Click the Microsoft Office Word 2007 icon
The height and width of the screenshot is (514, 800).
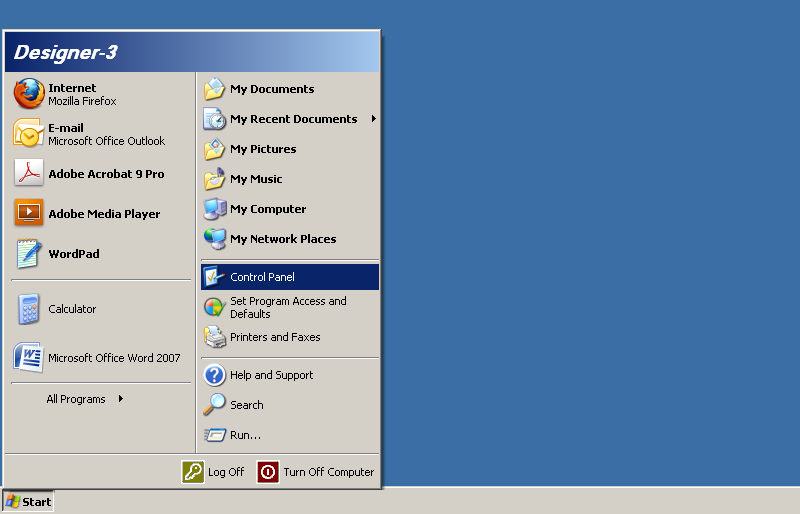tap(29, 357)
